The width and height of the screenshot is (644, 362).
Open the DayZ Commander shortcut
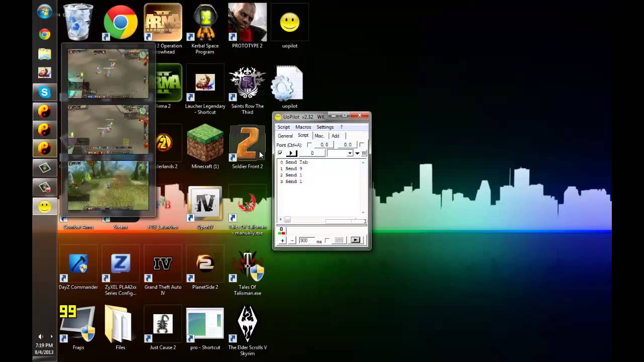click(x=78, y=268)
